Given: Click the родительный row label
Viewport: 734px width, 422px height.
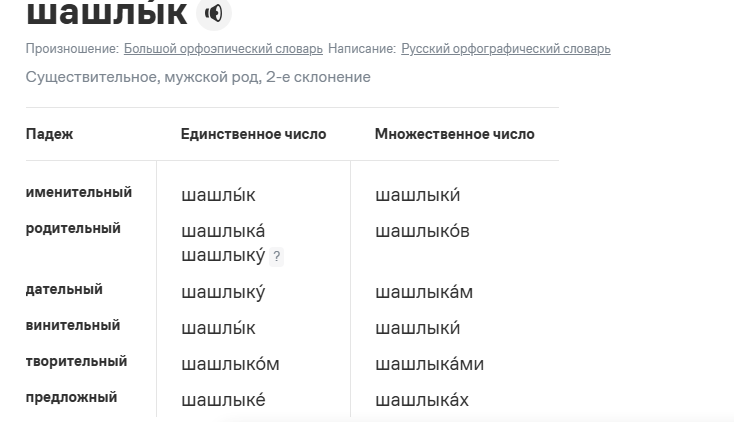Looking at the screenshot, I should [x=73, y=228].
